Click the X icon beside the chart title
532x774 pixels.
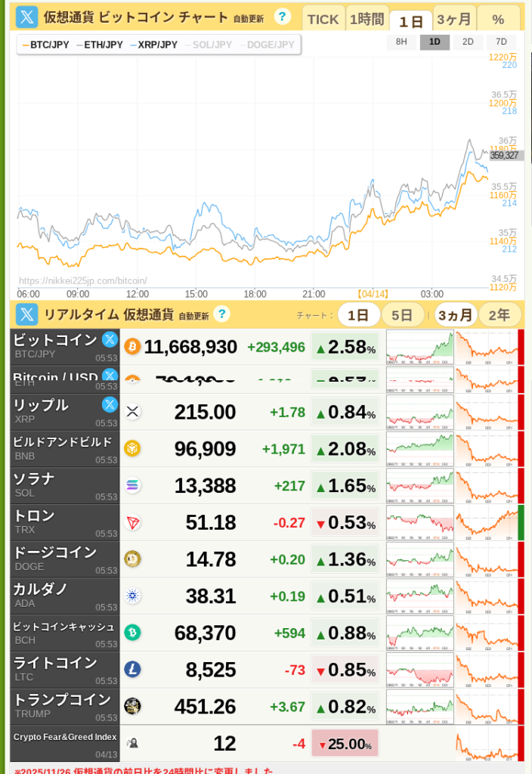(x=27, y=17)
